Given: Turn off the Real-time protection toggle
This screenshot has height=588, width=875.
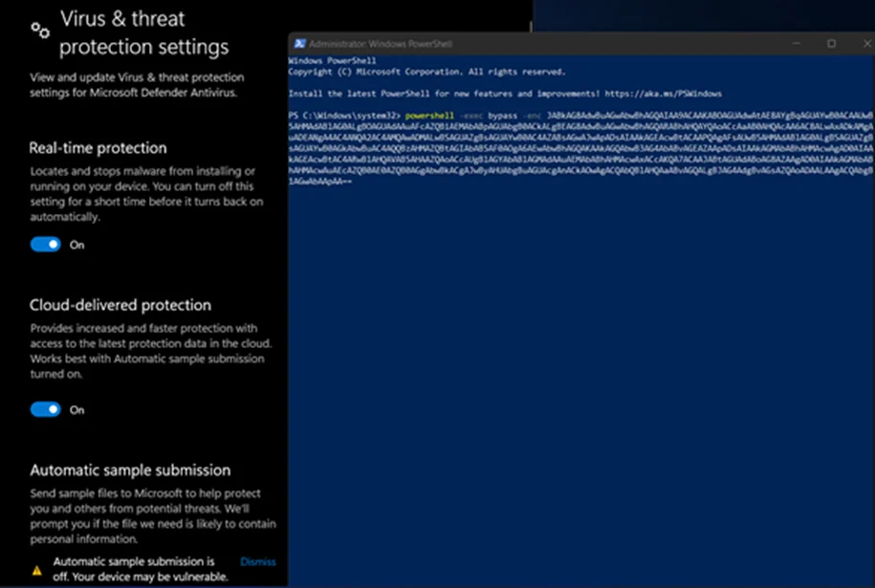Looking at the screenshot, I should pyautogui.click(x=45, y=245).
